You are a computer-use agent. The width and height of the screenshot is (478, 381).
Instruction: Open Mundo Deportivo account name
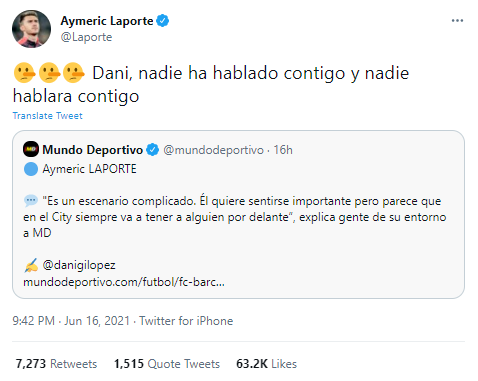92,150
